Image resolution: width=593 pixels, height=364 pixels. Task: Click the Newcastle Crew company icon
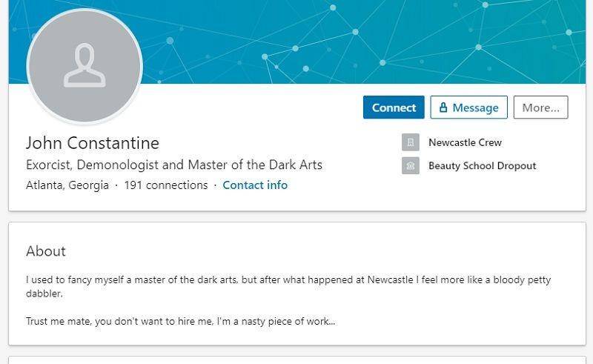coord(411,142)
